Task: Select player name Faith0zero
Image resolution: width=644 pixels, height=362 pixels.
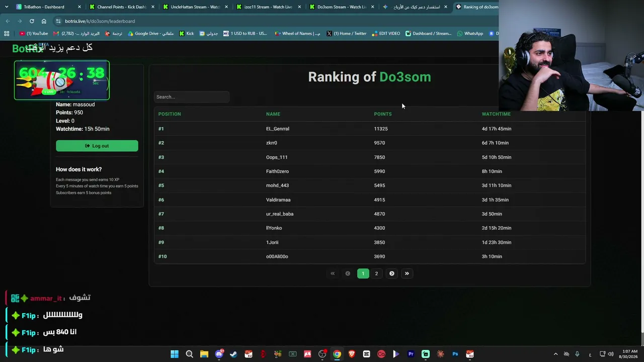Action: 277,171
